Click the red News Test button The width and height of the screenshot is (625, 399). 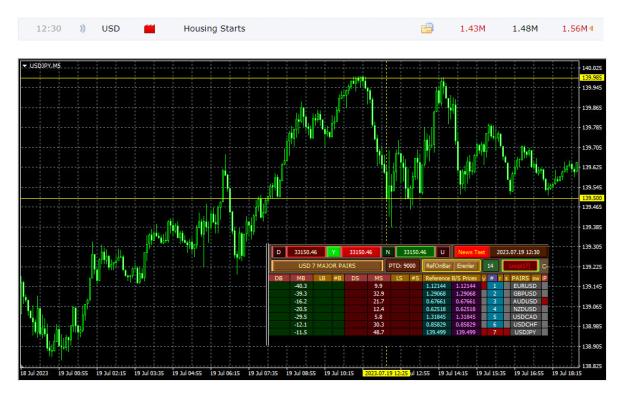(x=471, y=252)
